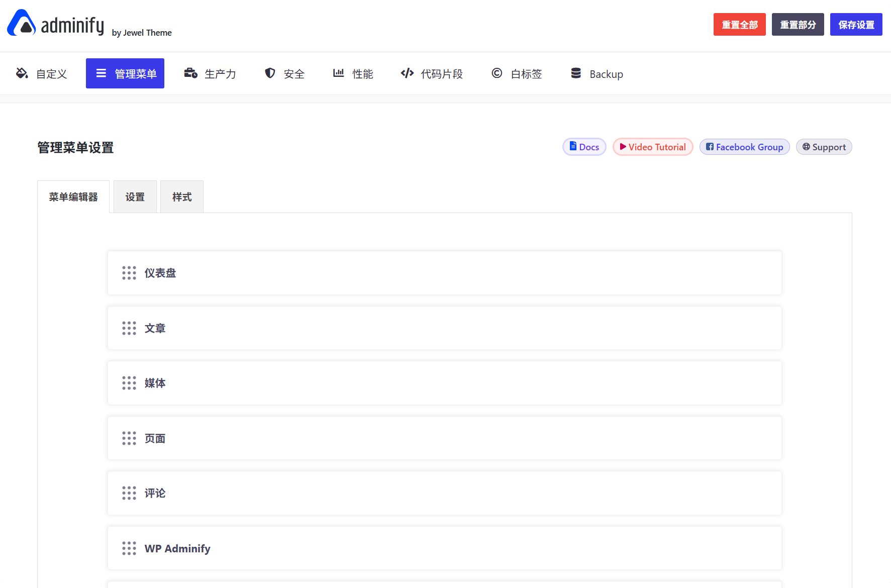The height and width of the screenshot is (588, 891).
Task: Click the briefcase clock icon for 生产力
Action: pyautogui.click(x=191, y=73)
